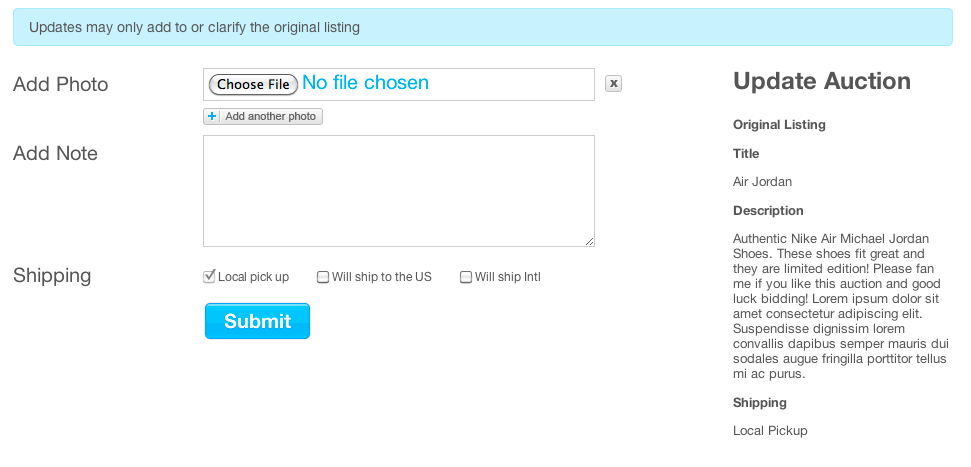Enable Will ship to the US checkbox

pos(323,277)
